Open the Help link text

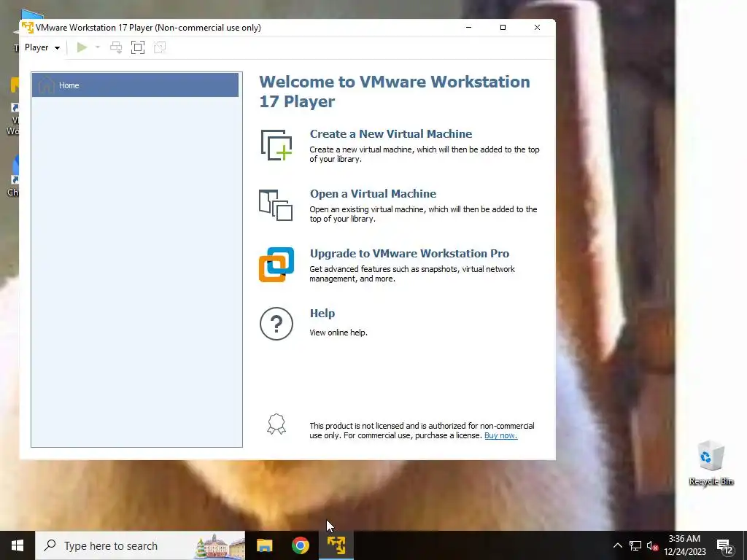pos(322,314)
